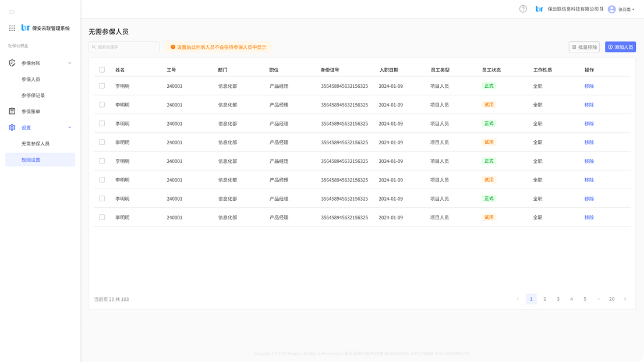644x362 pixels.
Task: Collapse the sidebar with the menu fold icon
Action: (x=12, y=12)
